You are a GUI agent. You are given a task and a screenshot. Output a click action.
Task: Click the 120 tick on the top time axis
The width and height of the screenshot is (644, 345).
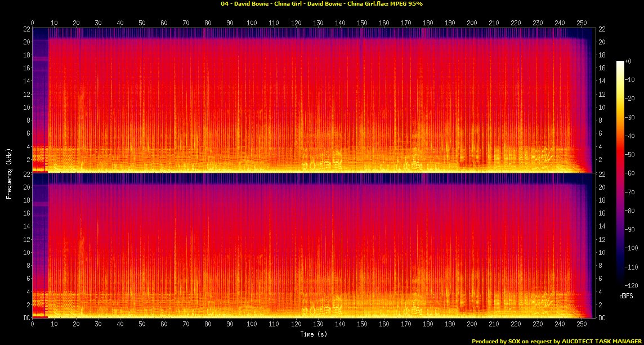tap(296, 23)
